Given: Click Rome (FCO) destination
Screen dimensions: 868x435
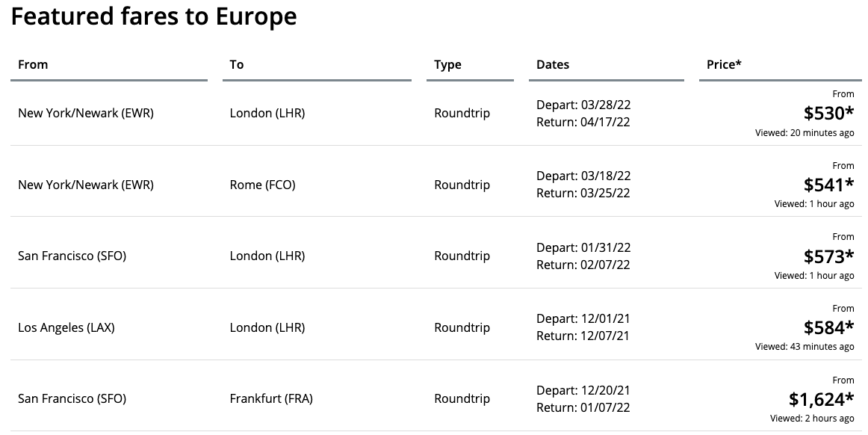Looking at the screenshot, I should [262, 185].
